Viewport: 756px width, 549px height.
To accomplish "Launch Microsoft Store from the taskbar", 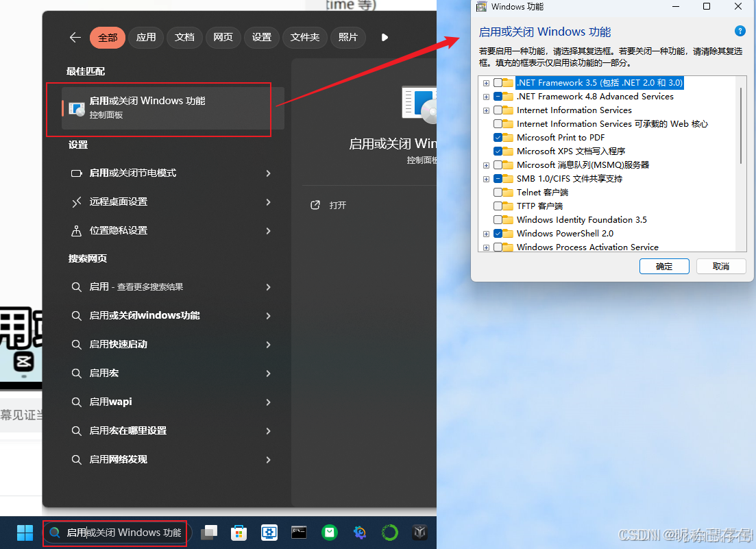I will pos(239,532).
